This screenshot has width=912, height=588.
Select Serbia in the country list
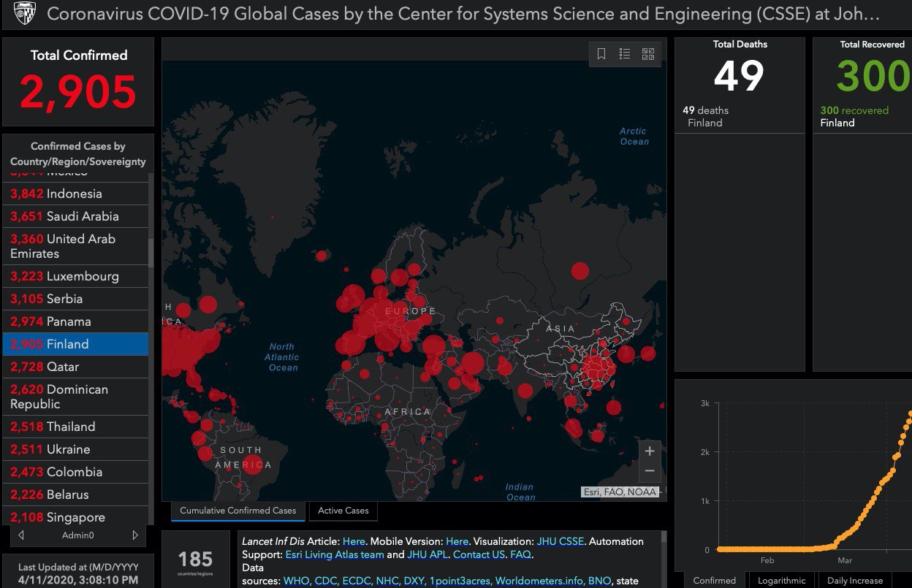click(x=76, y=299)
